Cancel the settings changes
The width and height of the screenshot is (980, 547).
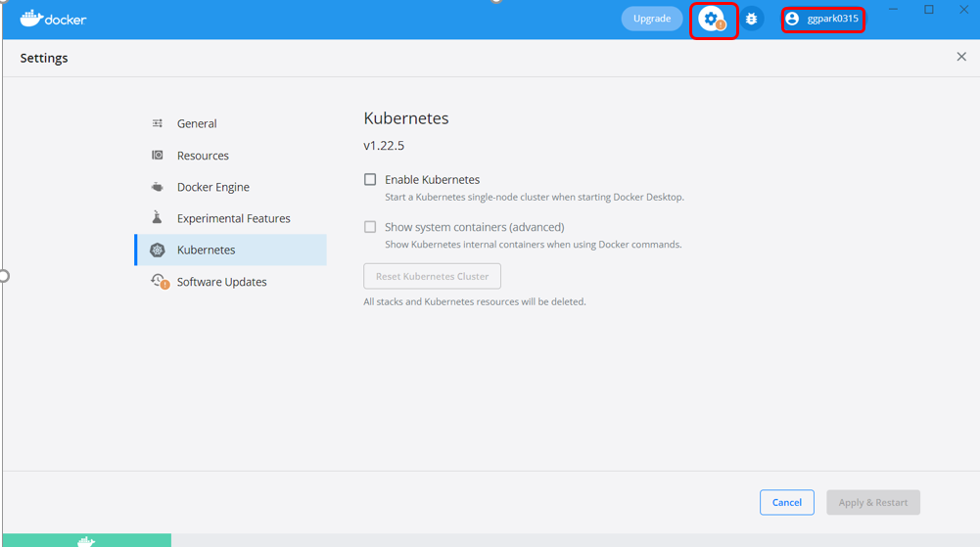pyautogui.click(x=787, y=502)
